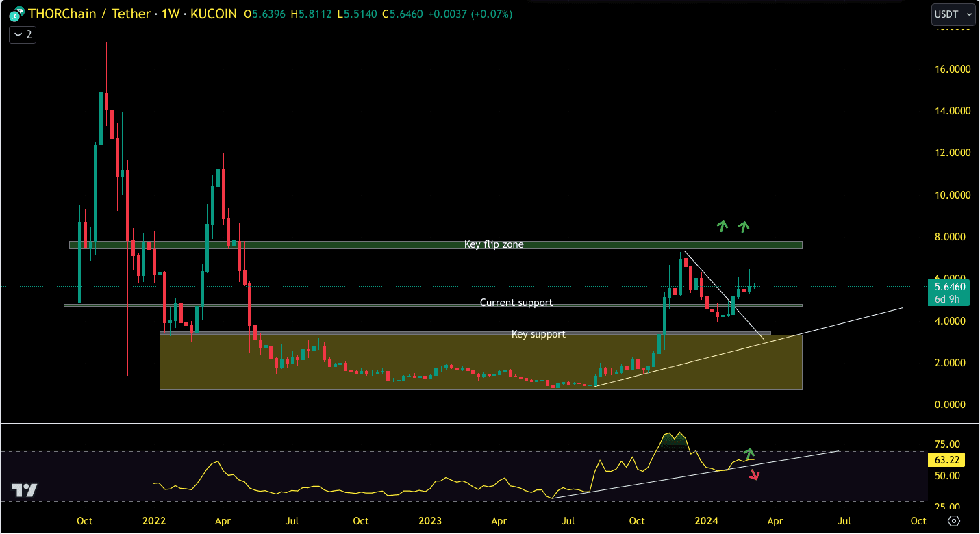
Task: Click the THORChain symbol logo icon
Action: [x=16, y=14]
